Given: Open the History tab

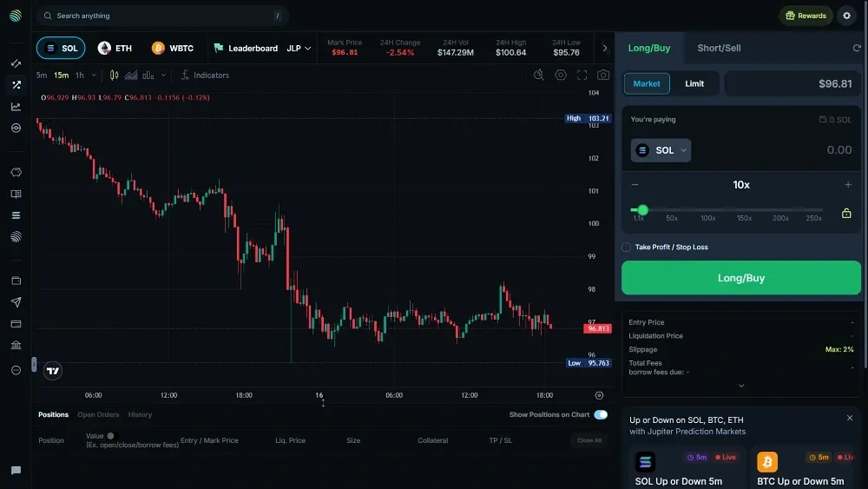Looking at the screenshot, I should (x=140, y=415).
